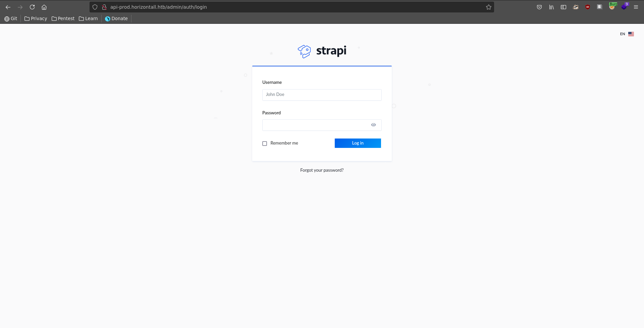
Task: Save page to Pocket
Action: point(539,7)
